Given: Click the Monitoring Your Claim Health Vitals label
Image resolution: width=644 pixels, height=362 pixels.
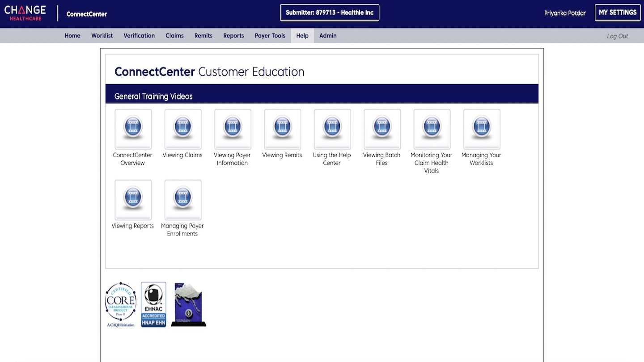Looking at the screenshot, I should (x=432, y=163).
